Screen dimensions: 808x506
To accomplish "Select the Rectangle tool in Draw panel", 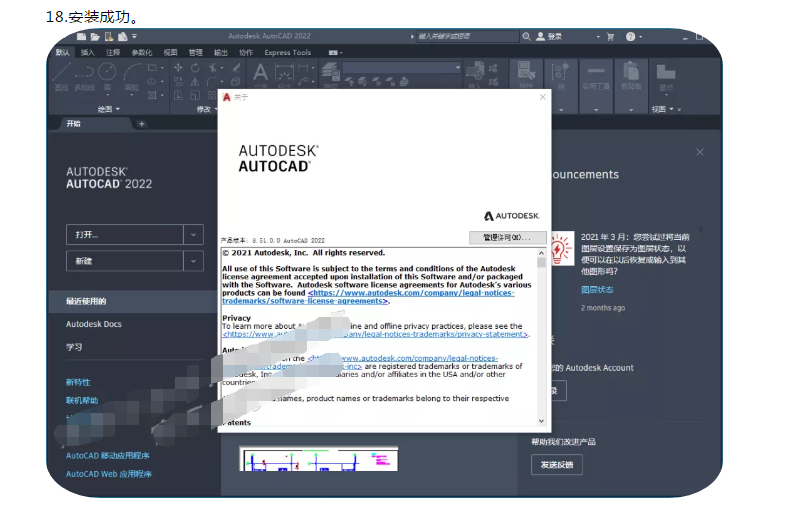I will pos(152,68).
